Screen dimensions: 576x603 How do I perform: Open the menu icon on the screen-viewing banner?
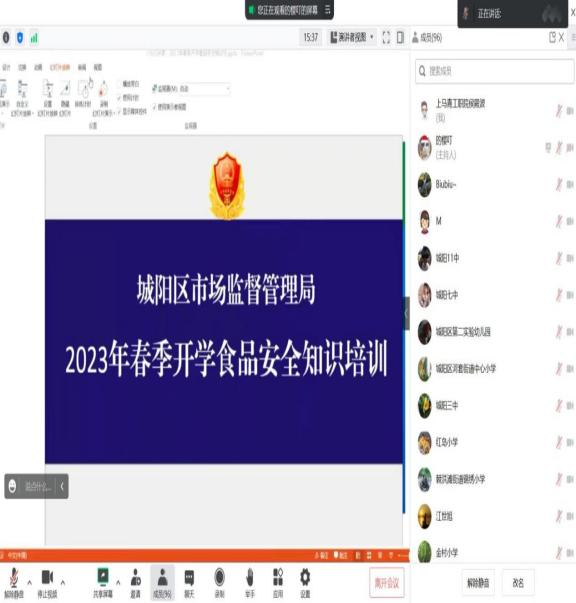pos(327,9)
